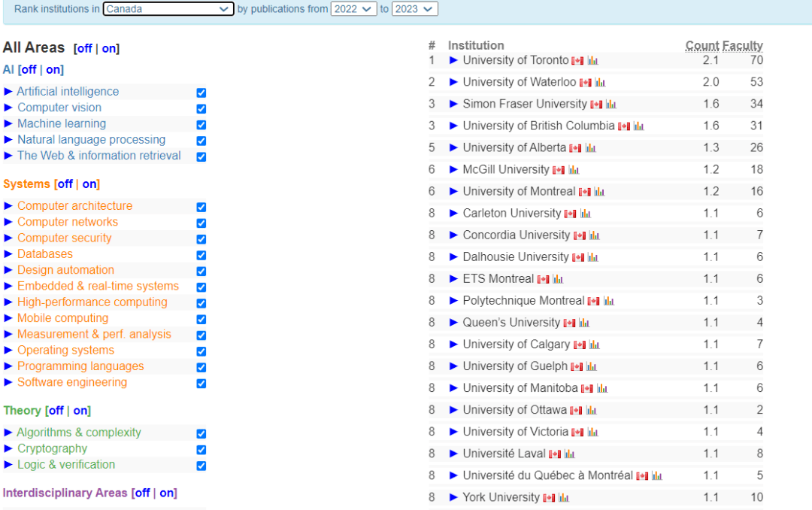
Task: Open chart icon for Dalhousie University
Action: click(593, 257)
